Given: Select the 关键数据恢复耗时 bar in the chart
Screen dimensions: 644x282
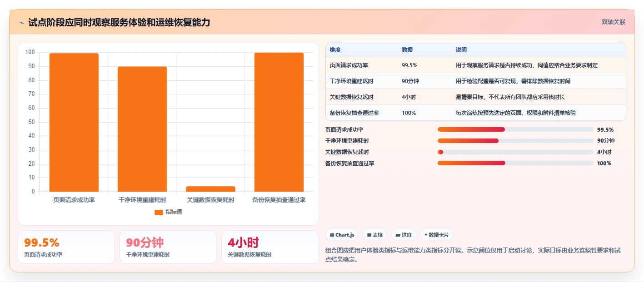Looking at the screenshot, I should (210, 189).
